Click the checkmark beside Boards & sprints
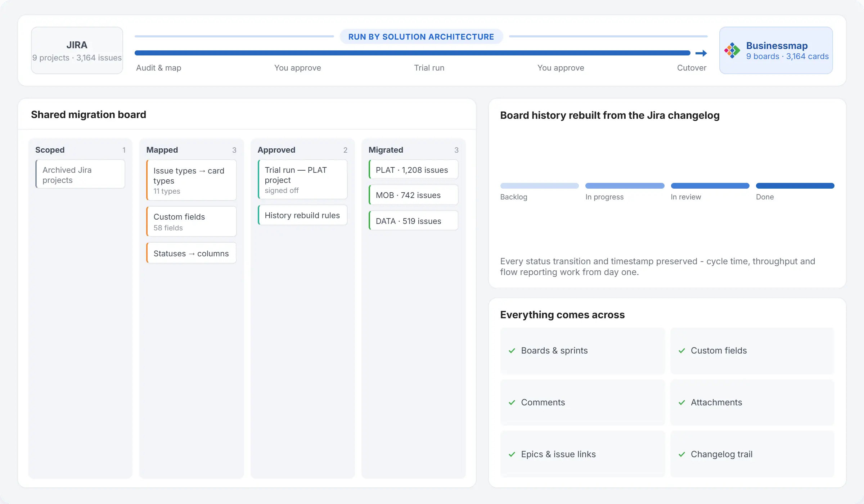Image resolution: width=864 pixels, height=504 pixels. tap(512, 351)
